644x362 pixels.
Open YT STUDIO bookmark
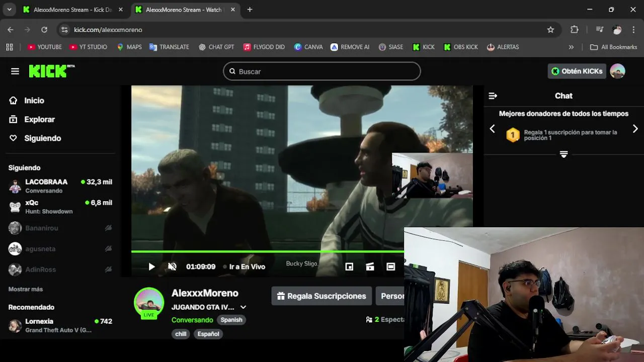[x=89, y=47]
